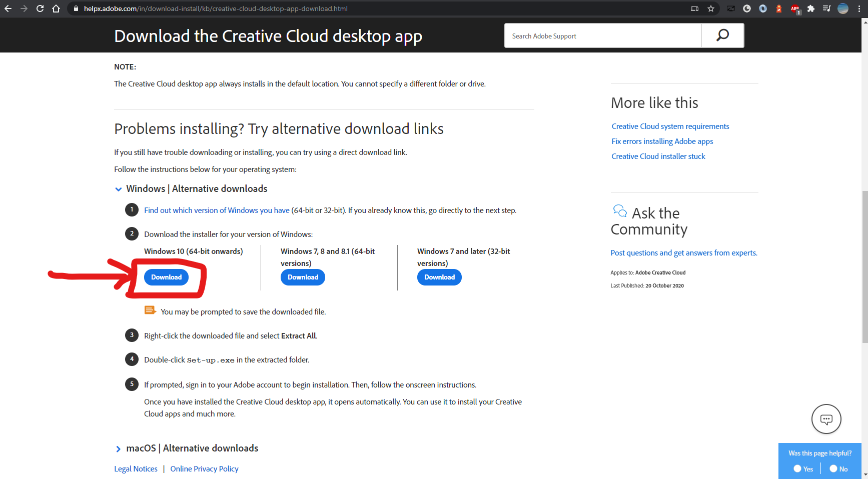This screenshot has width=868, height=479.
Task: Open the send-to-devices icon in address bar
Action: (x=695, y=8)
